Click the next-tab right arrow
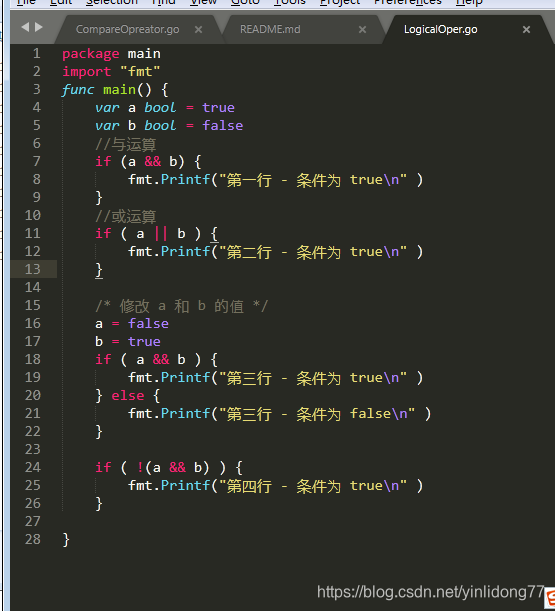The width and height of the screenshot is (555, 611). [x=39, y=27]
